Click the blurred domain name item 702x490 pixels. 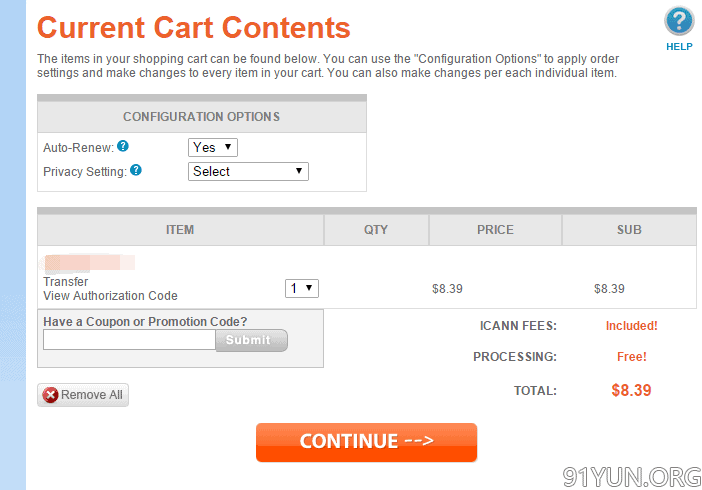point(89,262)
